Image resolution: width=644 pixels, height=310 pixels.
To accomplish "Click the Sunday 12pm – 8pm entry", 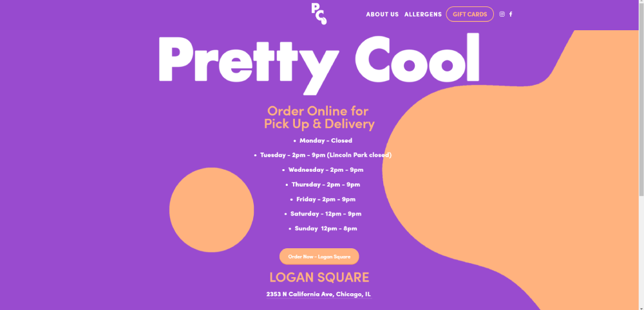I will [x=325, y=228].
